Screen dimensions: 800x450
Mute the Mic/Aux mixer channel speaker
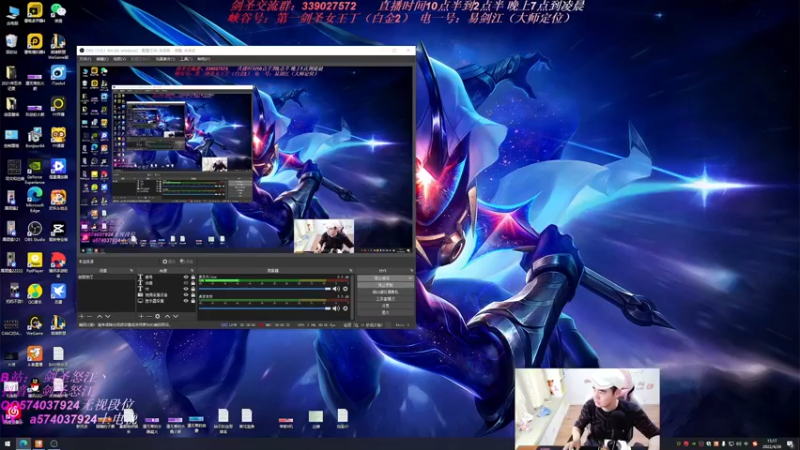pyautogui.click(x=336, y=289)
